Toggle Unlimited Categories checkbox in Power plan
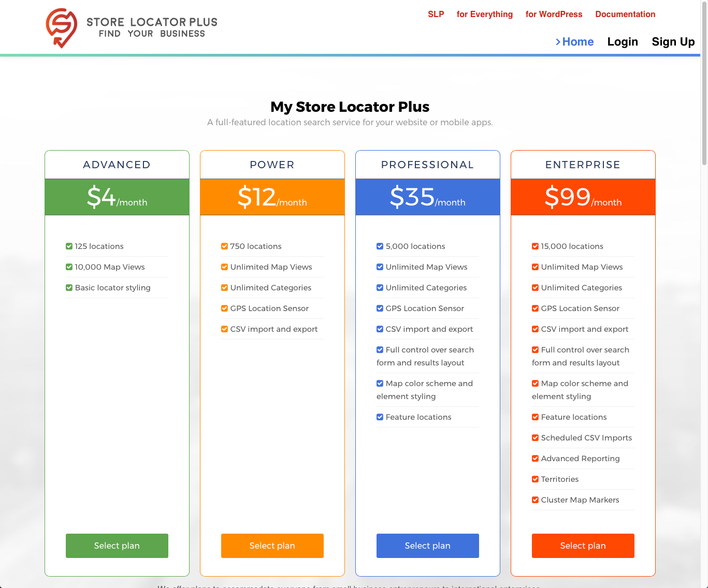 click(x=224, y=287)
